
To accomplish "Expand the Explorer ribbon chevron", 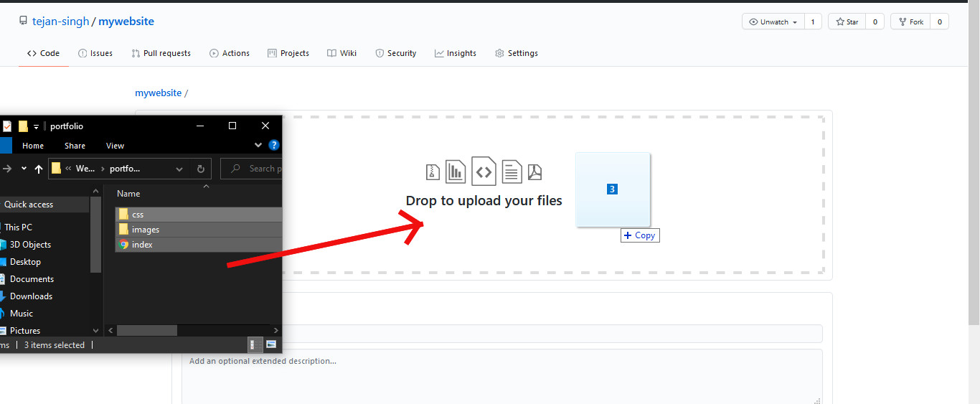I will coord(258,145).
